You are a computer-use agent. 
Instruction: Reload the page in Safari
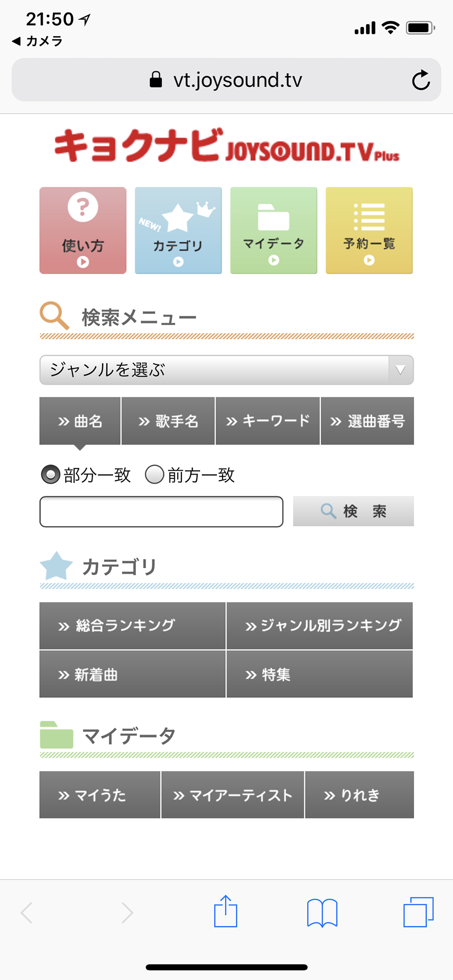(x=421, y=80)
